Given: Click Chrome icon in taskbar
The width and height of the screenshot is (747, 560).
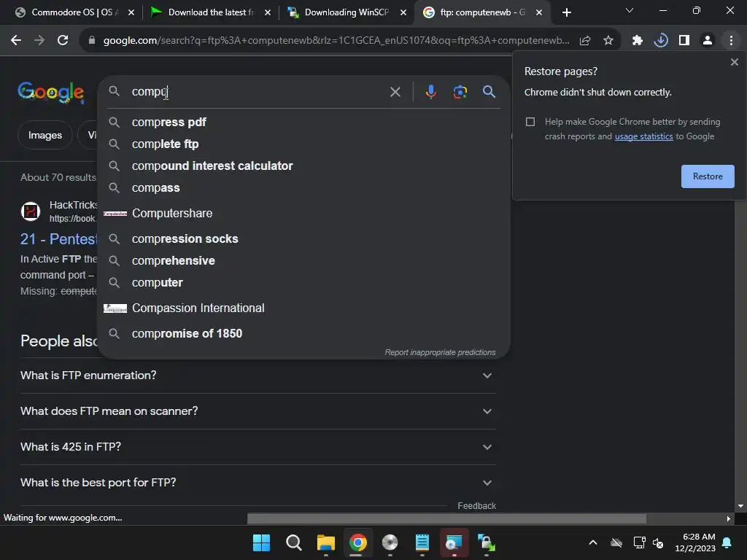Looking at the screenshot, I should point(357,542).
